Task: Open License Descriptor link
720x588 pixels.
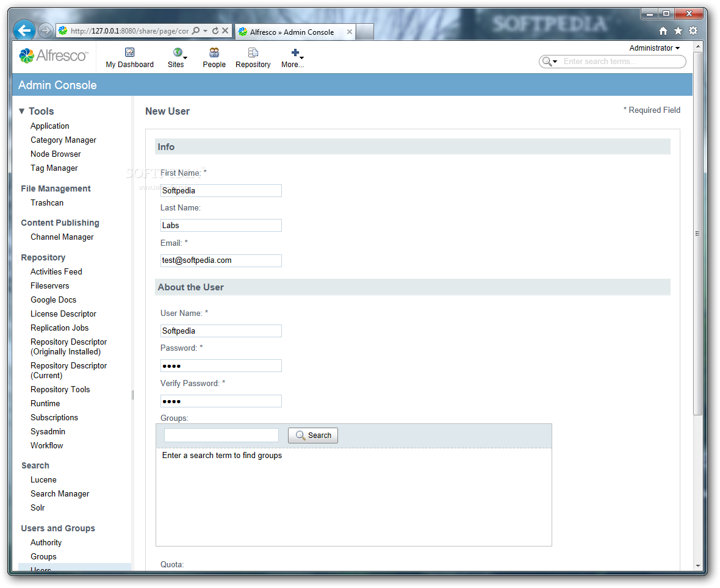Action: point(63,314)
